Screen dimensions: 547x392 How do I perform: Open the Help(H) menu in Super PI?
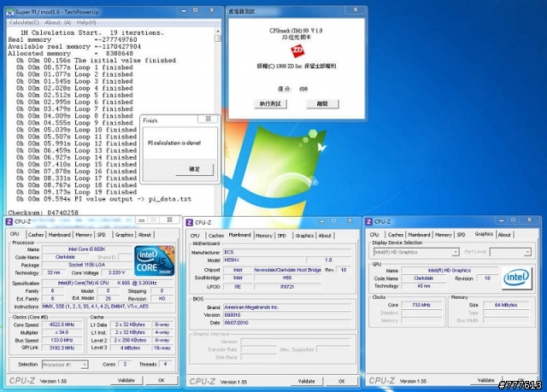pyautogui.click(x=86, y=22)
